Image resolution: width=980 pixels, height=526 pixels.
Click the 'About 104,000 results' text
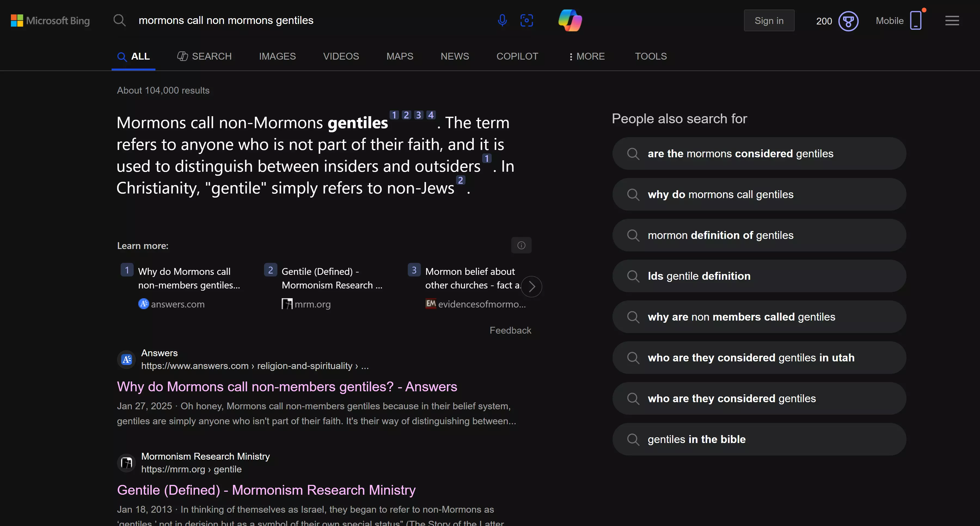pos(163,90)
